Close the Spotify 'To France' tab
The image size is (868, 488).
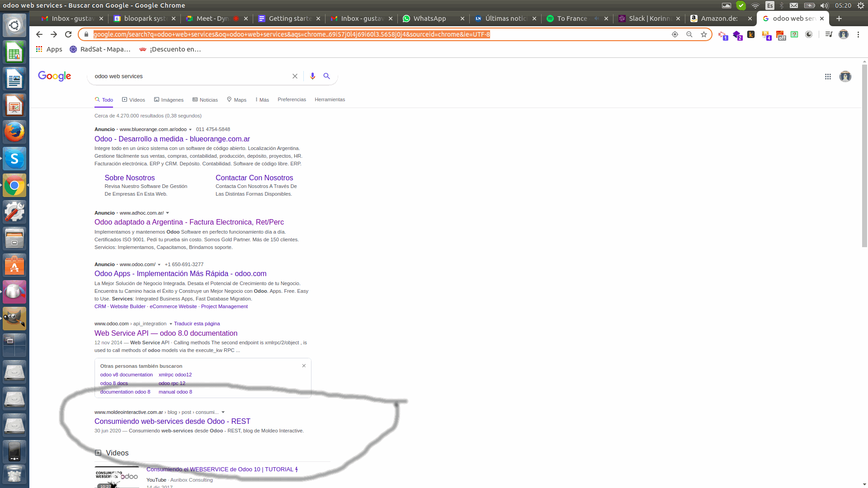606,19
